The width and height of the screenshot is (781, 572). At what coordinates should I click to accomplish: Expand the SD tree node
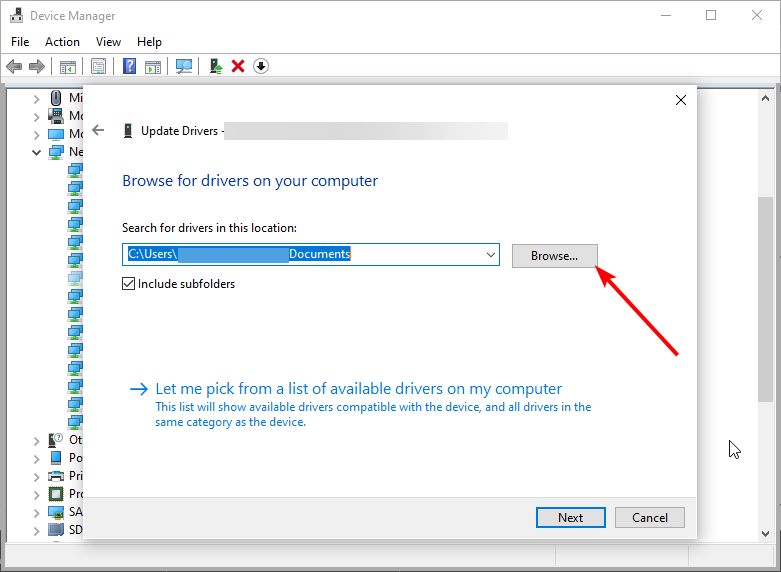[36, 531]
